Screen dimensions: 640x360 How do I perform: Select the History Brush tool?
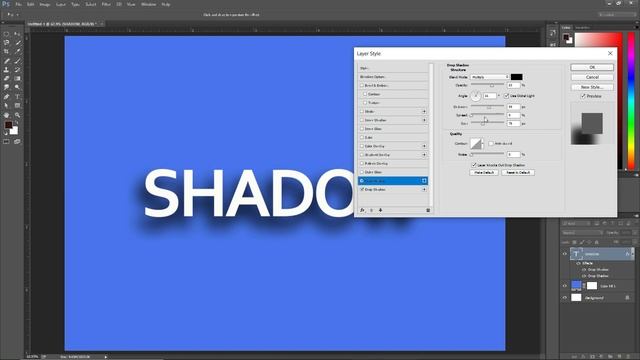point(17,70)
